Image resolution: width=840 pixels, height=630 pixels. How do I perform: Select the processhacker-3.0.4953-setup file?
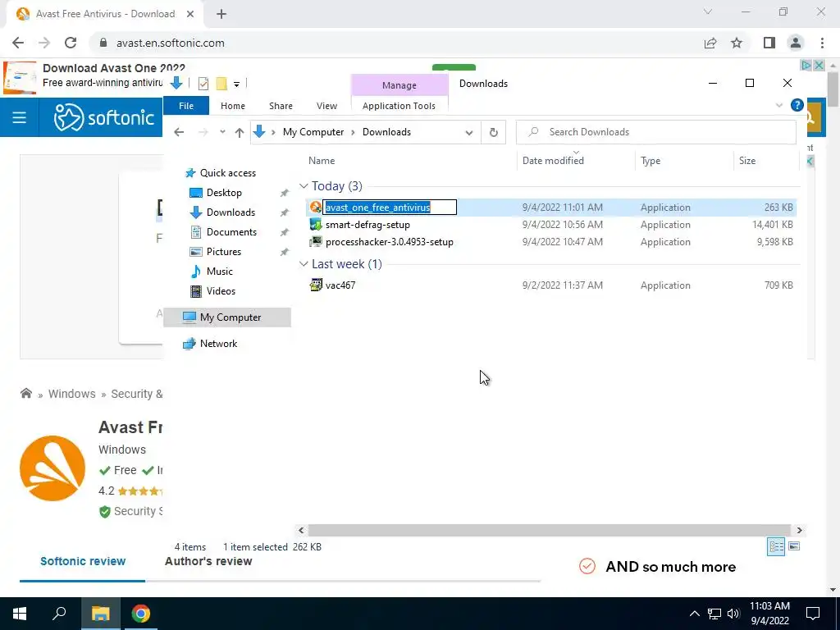[x=390, y=242]
